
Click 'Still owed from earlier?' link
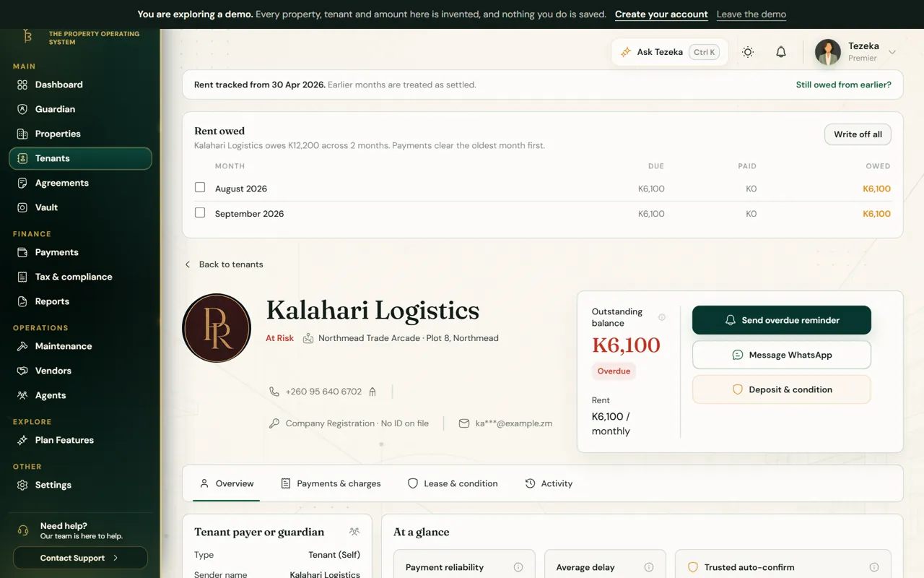844,85
